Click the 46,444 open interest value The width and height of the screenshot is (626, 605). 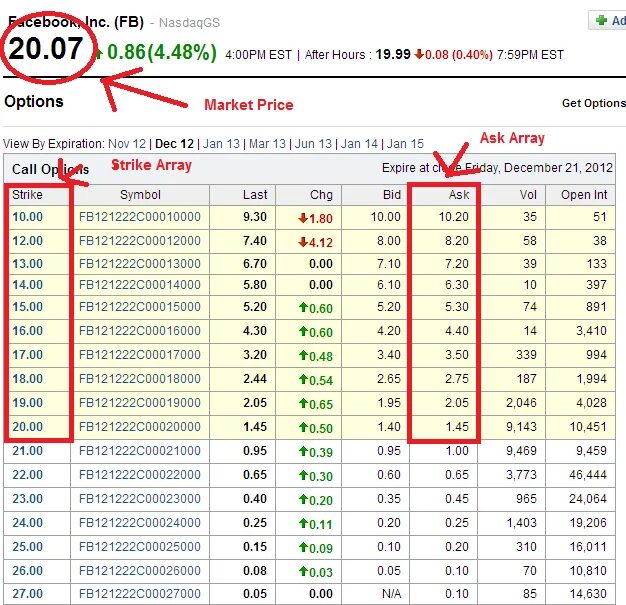(x=588, y=475)
